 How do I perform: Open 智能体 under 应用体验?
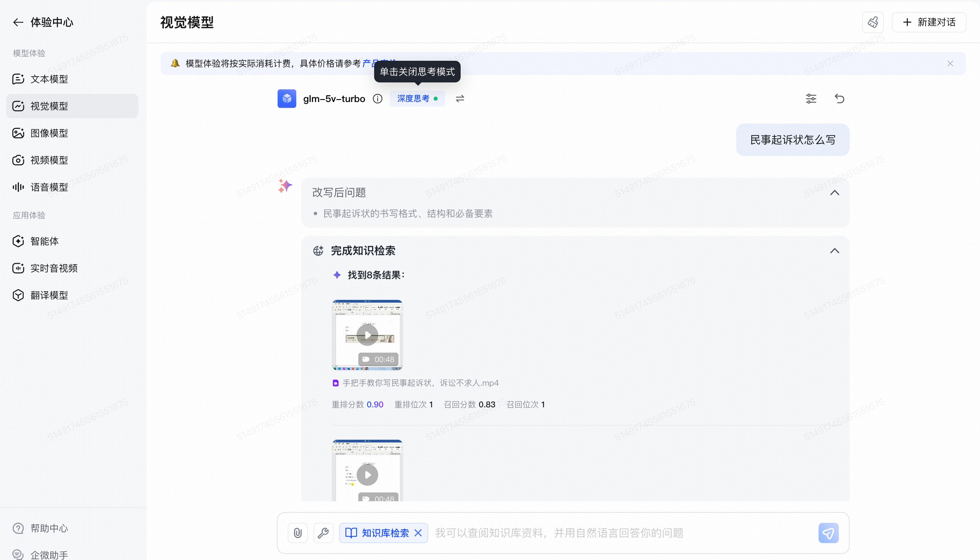tap(45, 241)
